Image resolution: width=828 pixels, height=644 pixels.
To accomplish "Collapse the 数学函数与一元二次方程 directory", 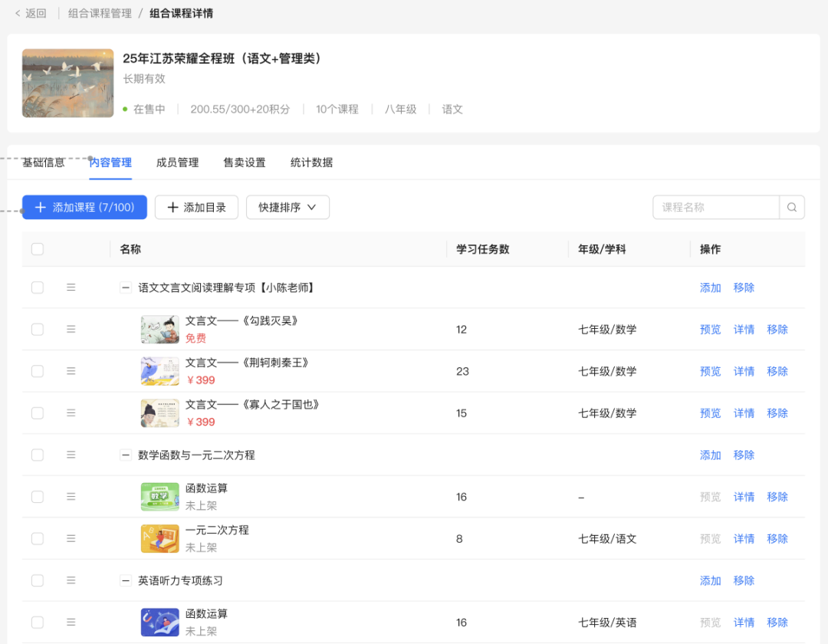I will 126,455.
